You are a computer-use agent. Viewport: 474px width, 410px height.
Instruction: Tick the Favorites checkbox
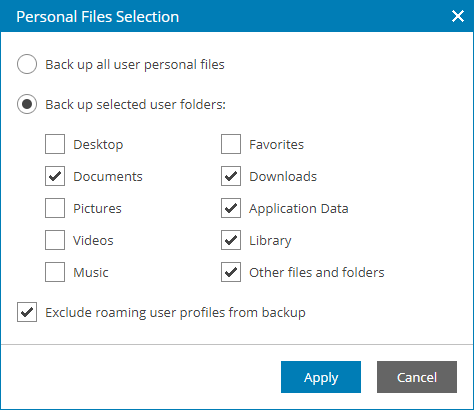click(231, 144)
